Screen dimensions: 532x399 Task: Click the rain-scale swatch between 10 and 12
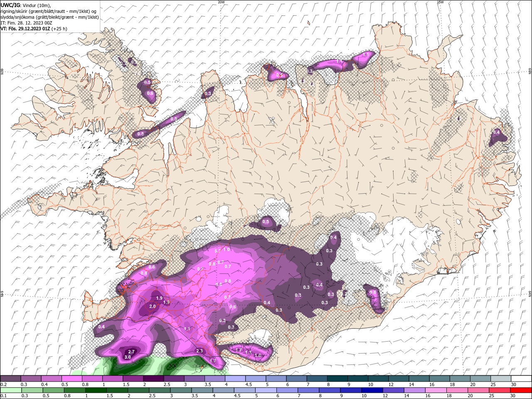(372, 390)
